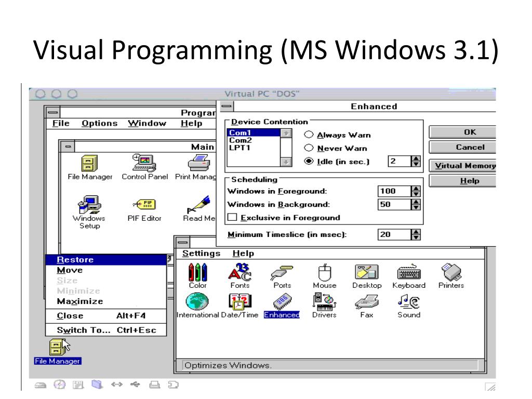Open Program Manager control menu box

click(52, 112)
